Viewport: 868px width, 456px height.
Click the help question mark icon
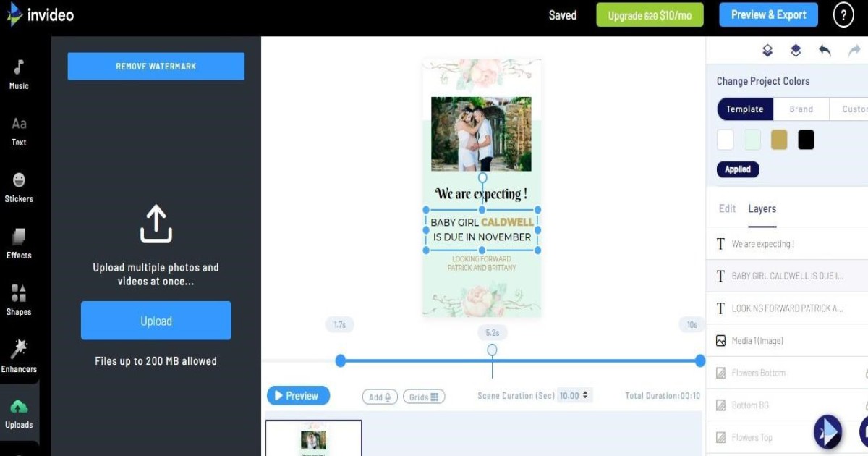[x=843, y=15]
